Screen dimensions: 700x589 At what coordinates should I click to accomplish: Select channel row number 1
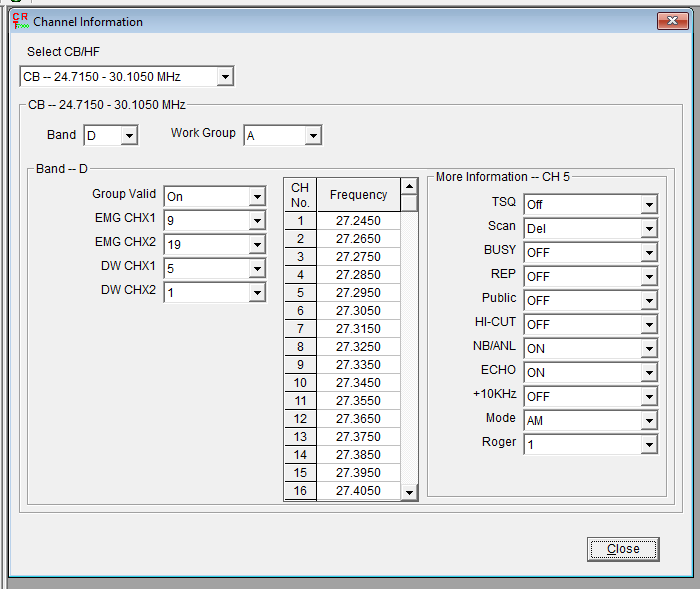(300, 221)
